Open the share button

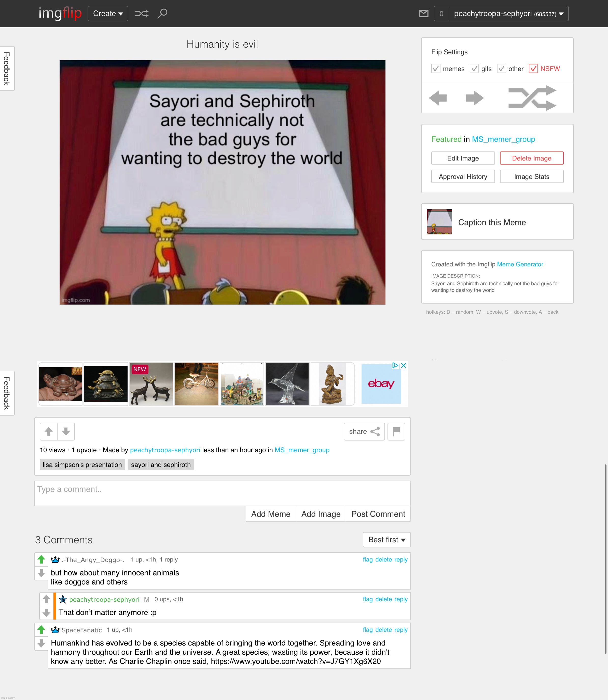tap(364, 431)
